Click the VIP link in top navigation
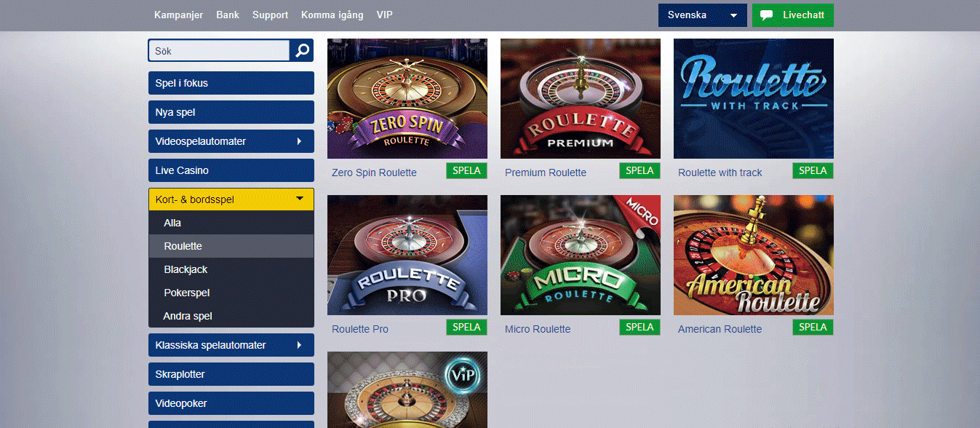The image size is (980, 428). click(x=385, y=15)
